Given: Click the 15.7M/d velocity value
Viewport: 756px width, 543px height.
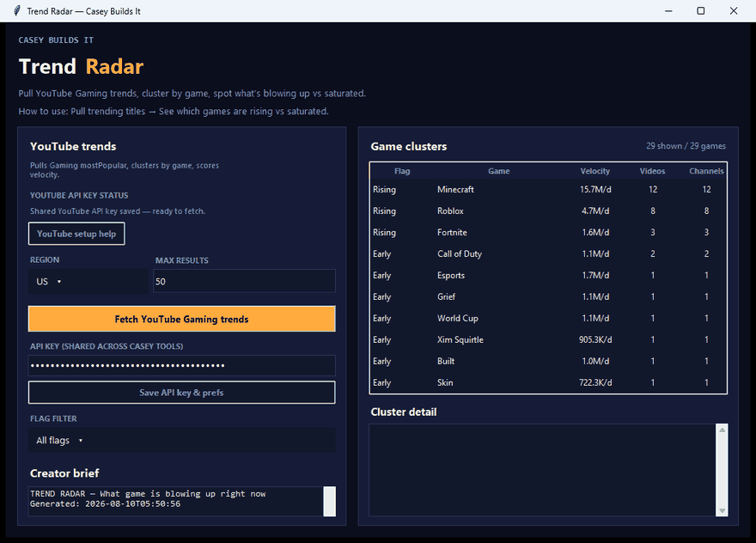Looking at the screenshot, I should [x=595, y=190].
